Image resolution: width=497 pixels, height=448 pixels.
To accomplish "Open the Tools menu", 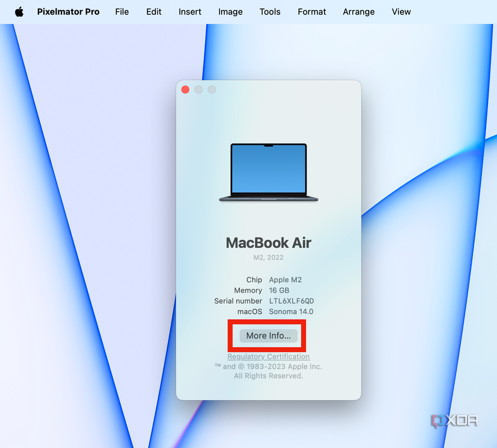I will tap(269, 11).
